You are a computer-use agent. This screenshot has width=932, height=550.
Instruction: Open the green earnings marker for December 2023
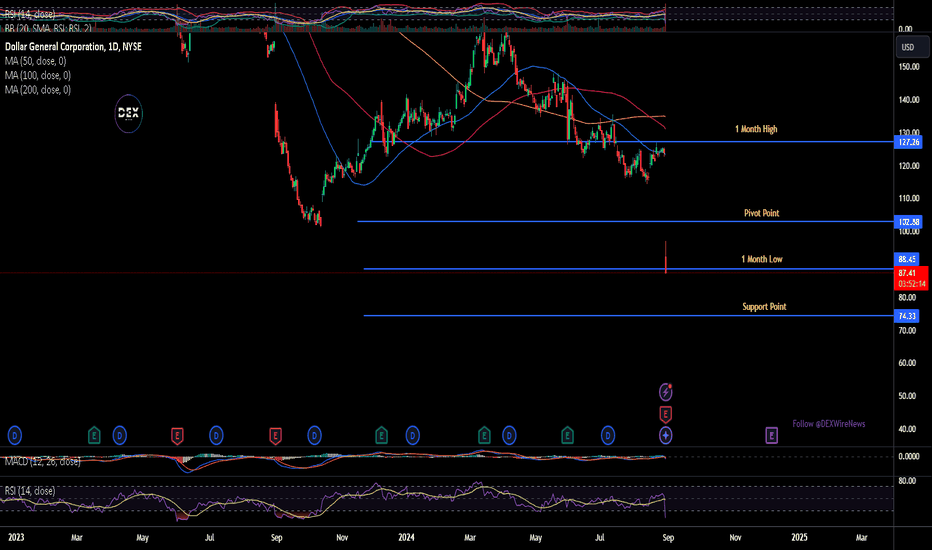(x=382, y=436)
